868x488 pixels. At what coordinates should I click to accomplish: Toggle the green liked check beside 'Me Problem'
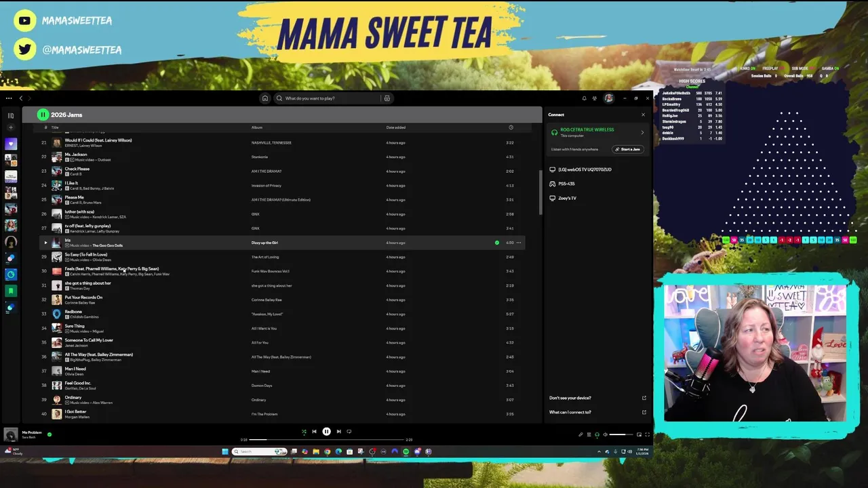(50, 434)
